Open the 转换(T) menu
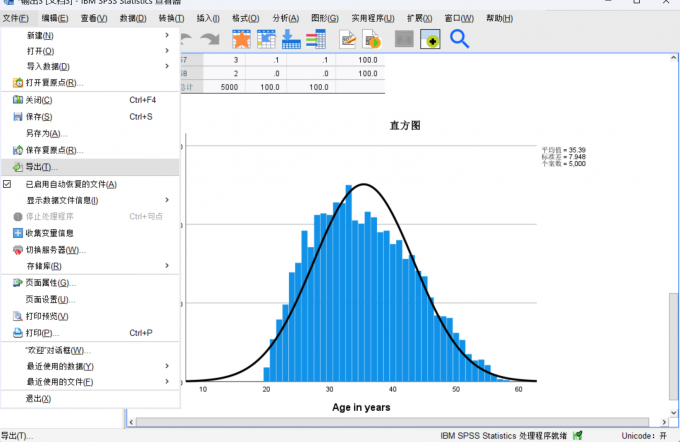This screenshot has width=680, height=442. pos(171,18)
